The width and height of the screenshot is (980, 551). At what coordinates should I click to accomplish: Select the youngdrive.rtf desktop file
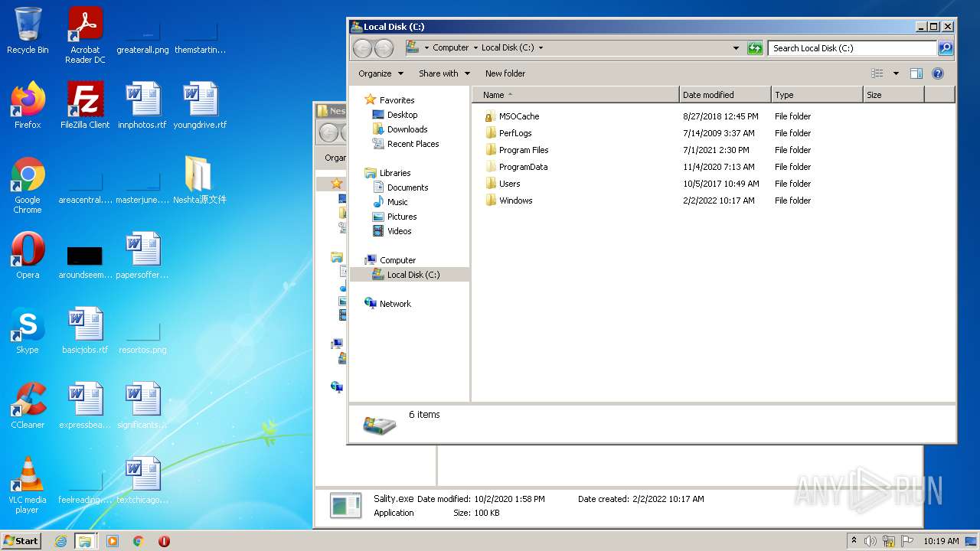(x=200, y=105)
